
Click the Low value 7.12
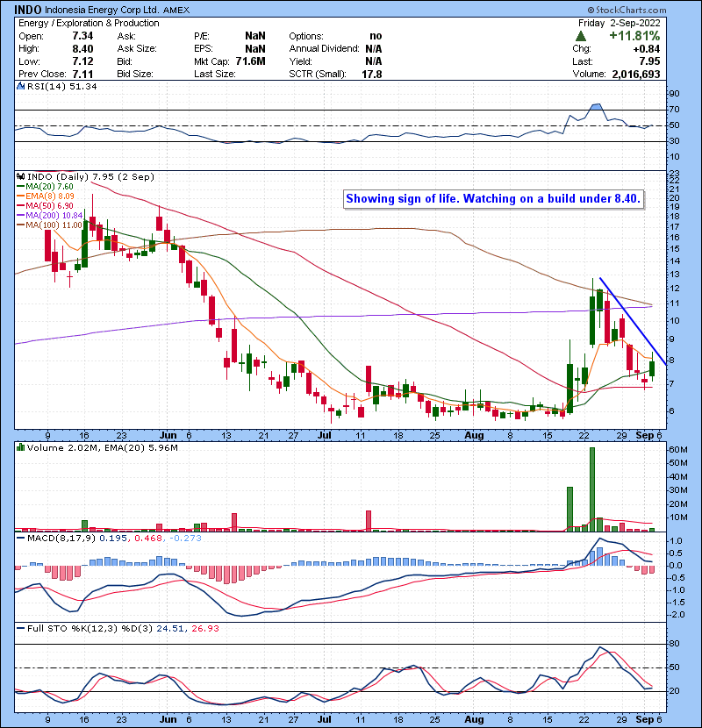click(x=82, y=61)
